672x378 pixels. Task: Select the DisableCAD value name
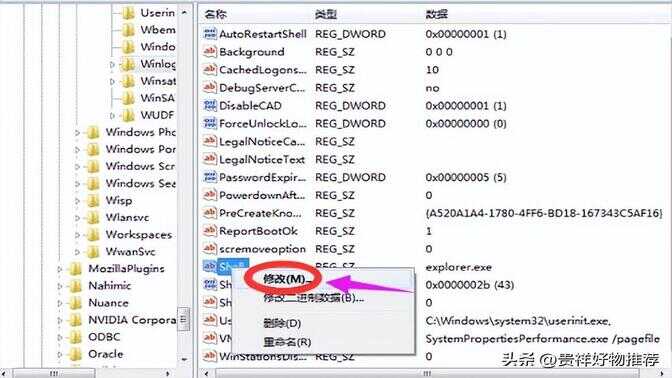[x=250, y=105]
